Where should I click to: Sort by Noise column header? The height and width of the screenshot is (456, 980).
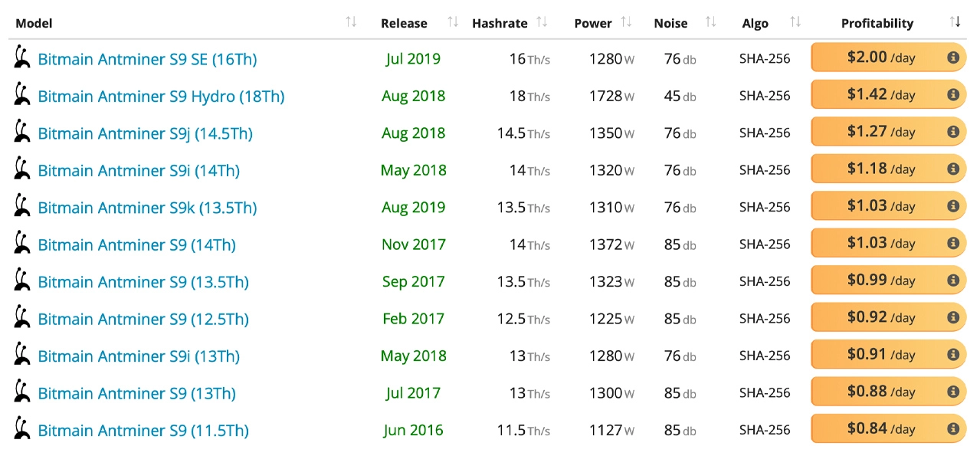click(670, 23)
